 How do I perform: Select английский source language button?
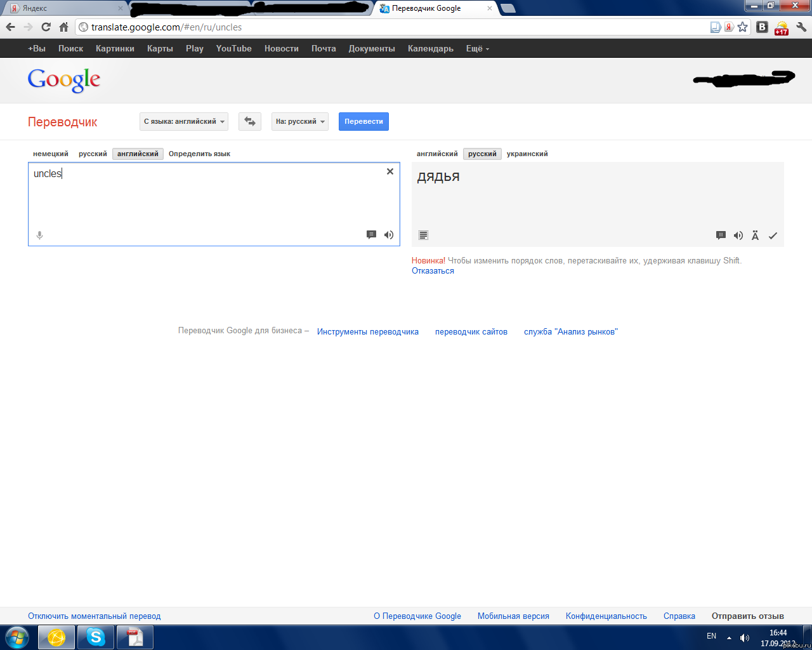[x=138, y=154]
